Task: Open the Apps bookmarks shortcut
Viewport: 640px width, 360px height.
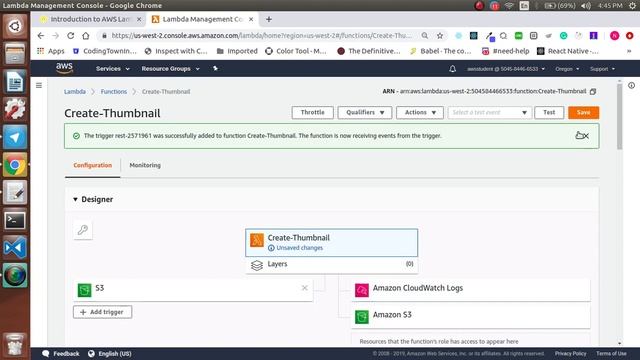Action: pyautogui.click(x=51, y=51)
